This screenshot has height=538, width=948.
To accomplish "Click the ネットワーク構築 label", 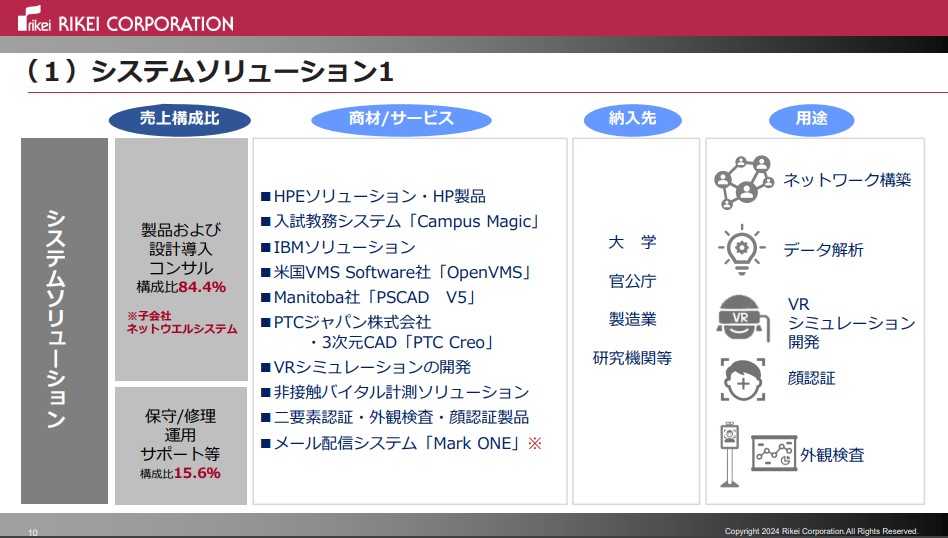I will coord(847,180).
